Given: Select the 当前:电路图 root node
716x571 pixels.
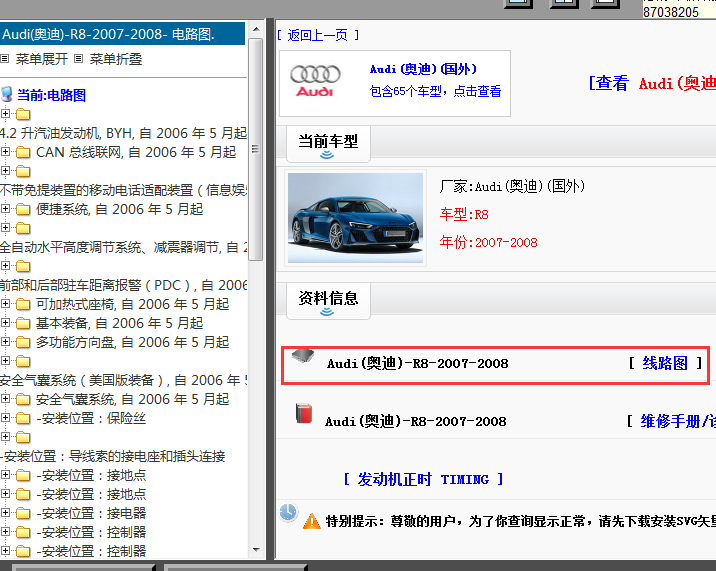Looking at the screenshot, I should pos(51,95).
